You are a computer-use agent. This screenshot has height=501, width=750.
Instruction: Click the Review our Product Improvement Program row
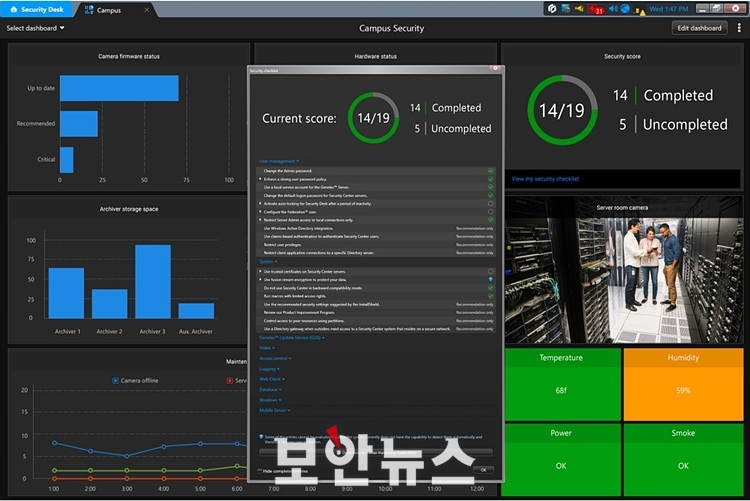pos(375,312)
